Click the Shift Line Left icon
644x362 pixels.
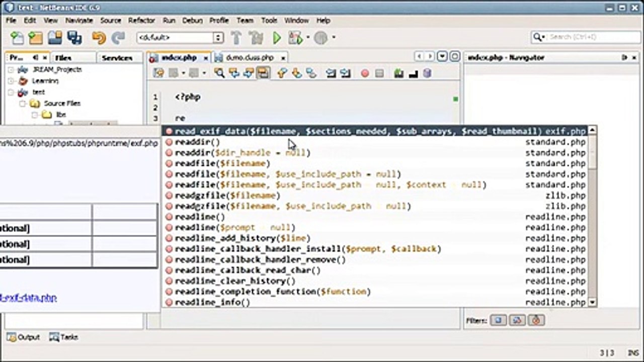pyautogui.click(x=331, y=73)
